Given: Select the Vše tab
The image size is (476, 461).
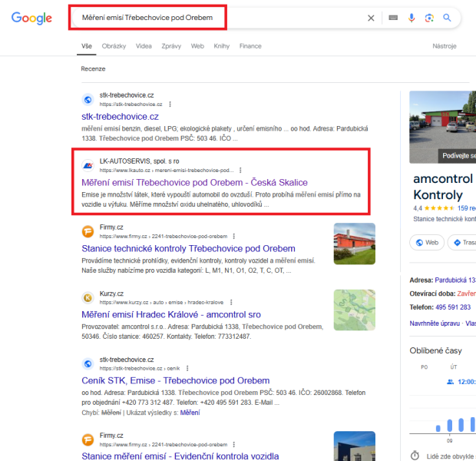Looking at the screenshot, I should [x=87, y=46].
